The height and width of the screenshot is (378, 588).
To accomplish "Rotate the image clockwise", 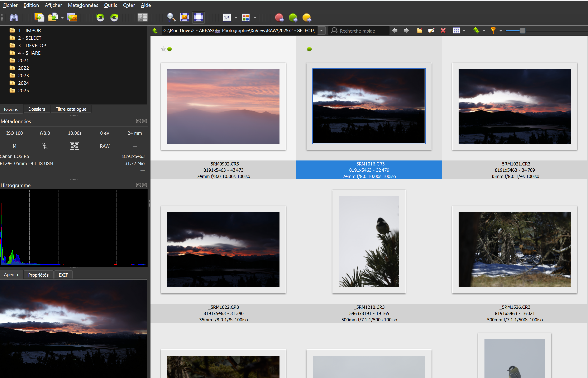I will [x=114, y=17].
